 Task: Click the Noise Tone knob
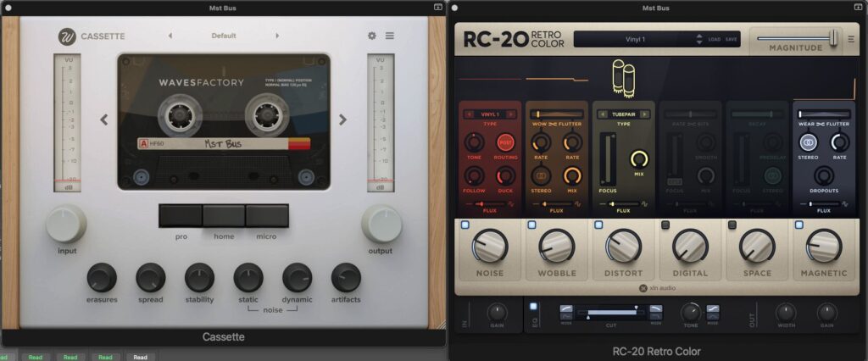(474, 142)
